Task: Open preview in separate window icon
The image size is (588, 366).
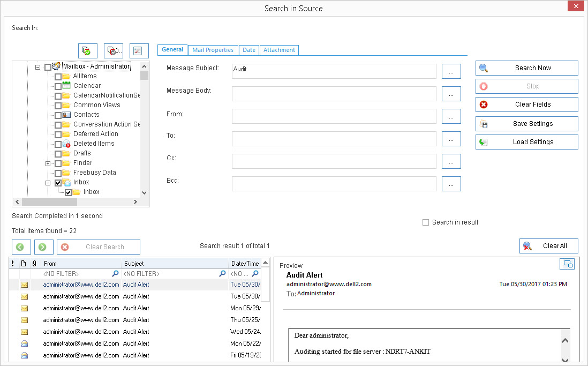Action: pos(567,264)
